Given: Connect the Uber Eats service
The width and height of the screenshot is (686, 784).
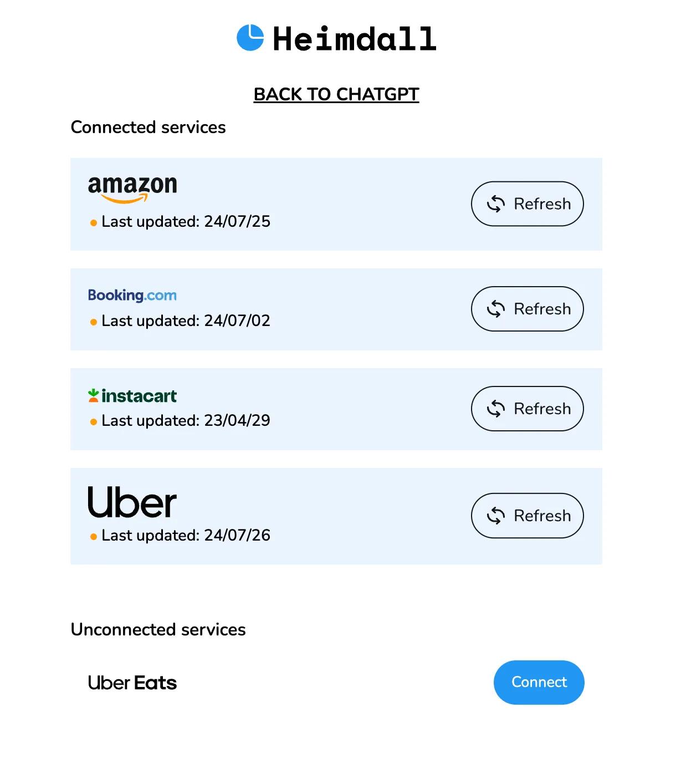Looking at the screenshot, I should [x=539, y=682].
